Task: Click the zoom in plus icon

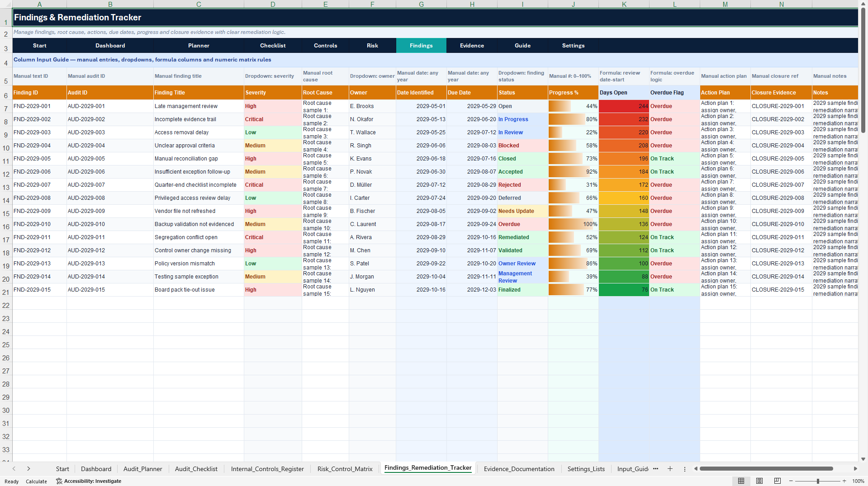Action: pos(844,481)
